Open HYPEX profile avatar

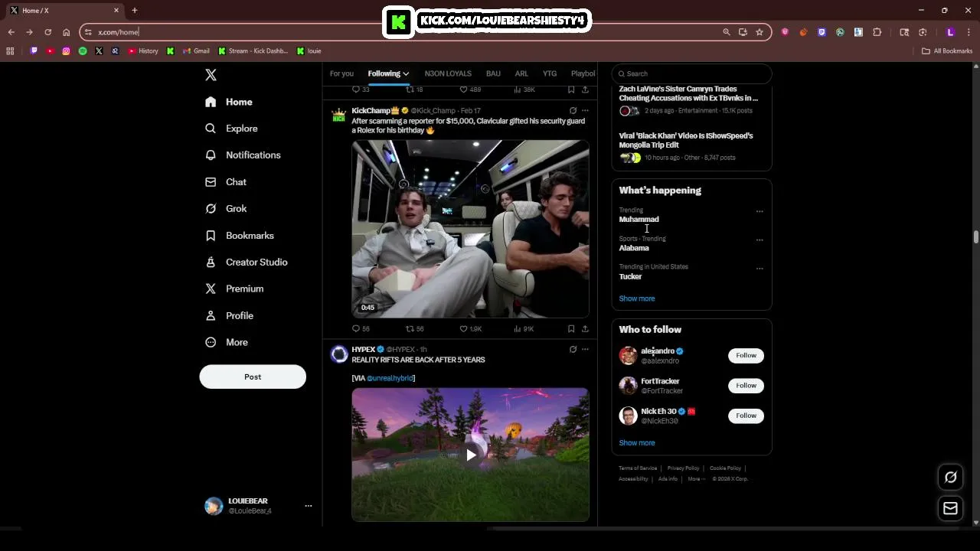point(338,354)
